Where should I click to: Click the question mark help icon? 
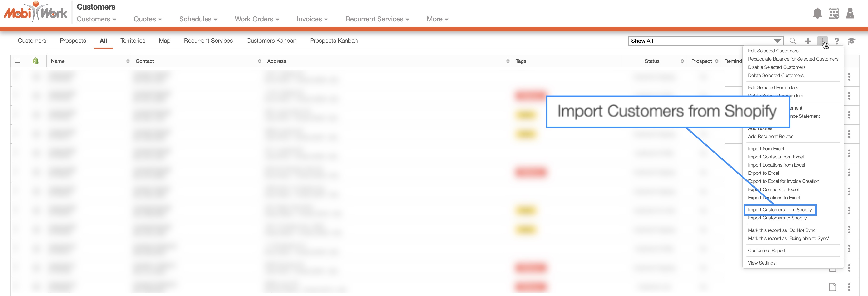coord(837,41)
